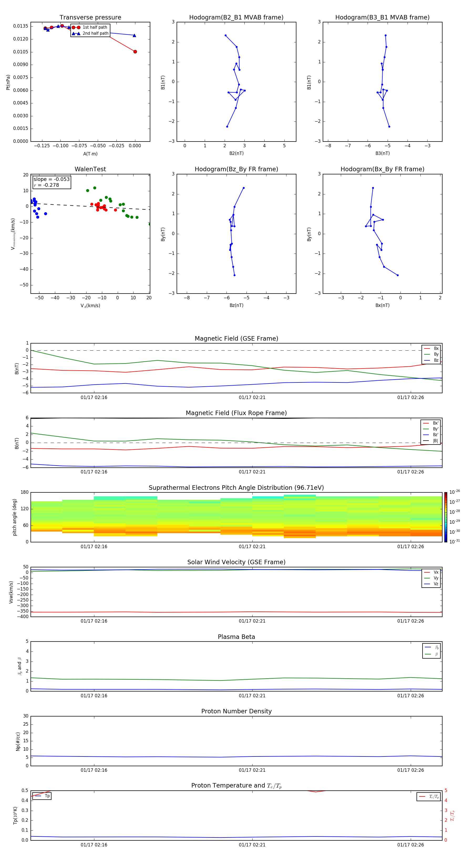Click the "Np(#/cc)" y-axis label
Viewport: 473px width, 868px height.
[x=18, y=741]
